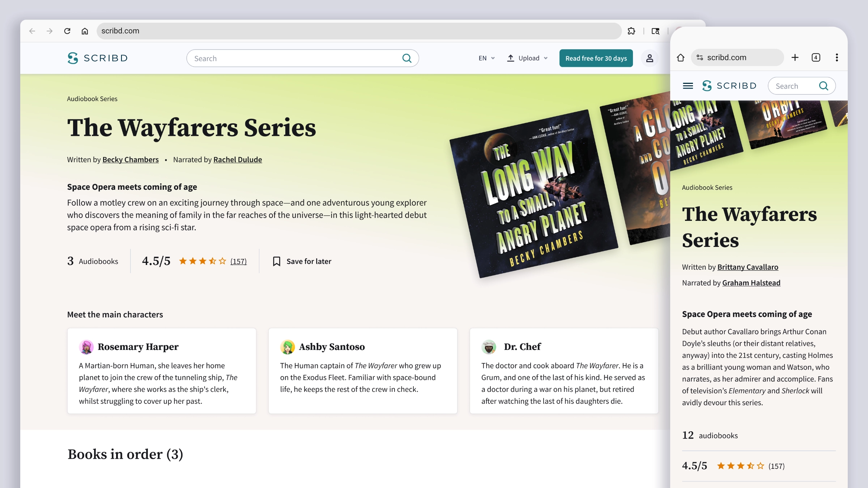
Task: Tap the star rating in the mobile view
Action: (x=740, y=466)
